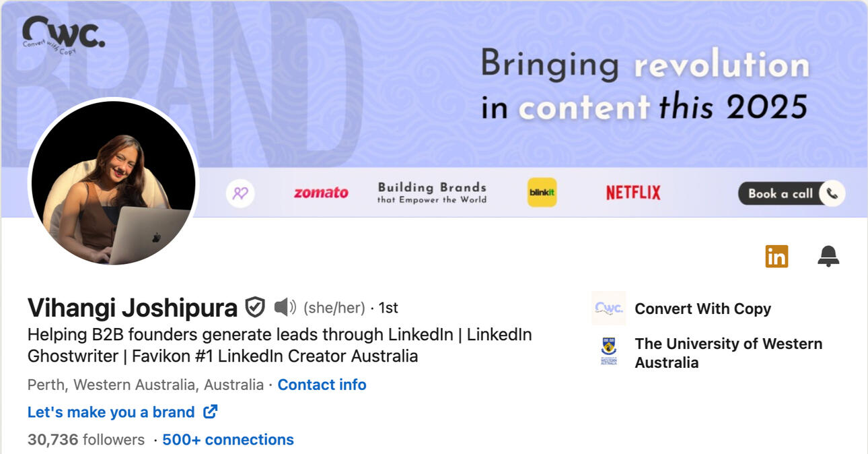Click the Zomato logo in the banner
The width and height of the screenshot is (868, 454).
pos(321,193)
